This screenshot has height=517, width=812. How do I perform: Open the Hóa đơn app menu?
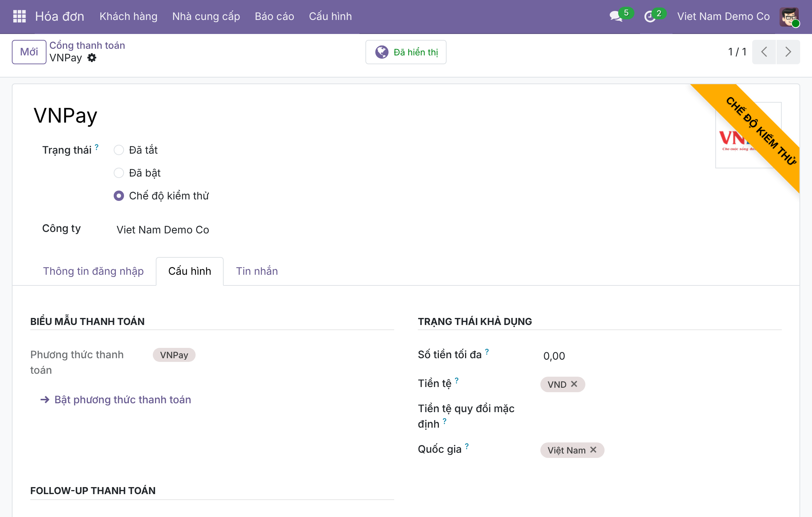coord(59,16)
